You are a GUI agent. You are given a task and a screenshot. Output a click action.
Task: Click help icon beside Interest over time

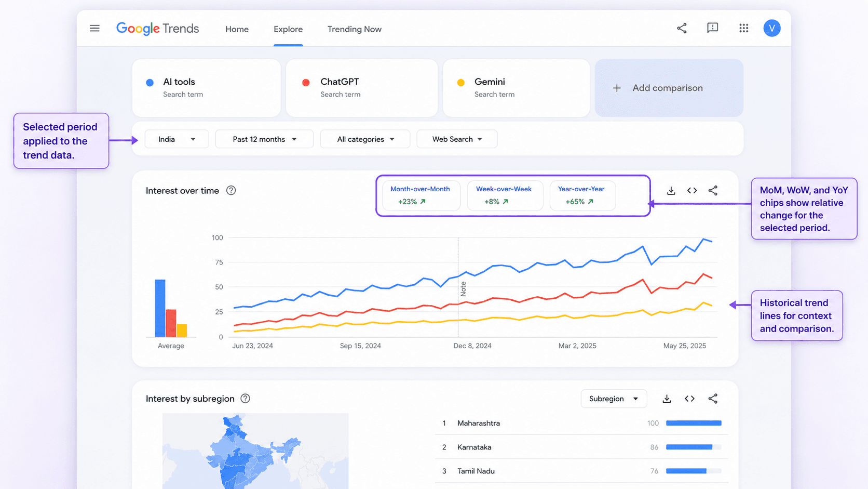click(x=231, y=190)
